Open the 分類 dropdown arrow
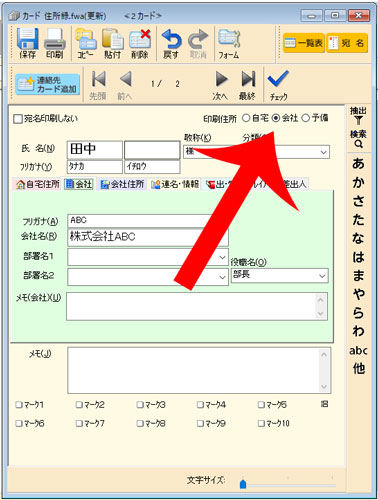This screenshot has height=500, width=378. [323, 152]
